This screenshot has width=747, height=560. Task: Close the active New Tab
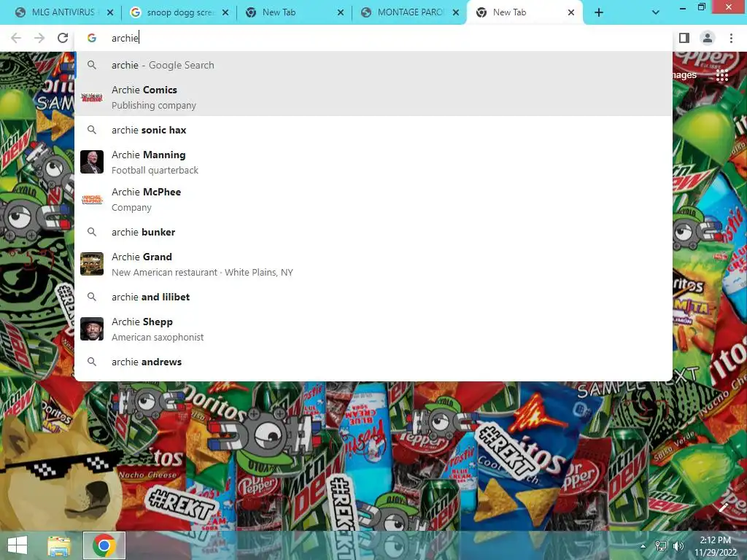(571, 13)
